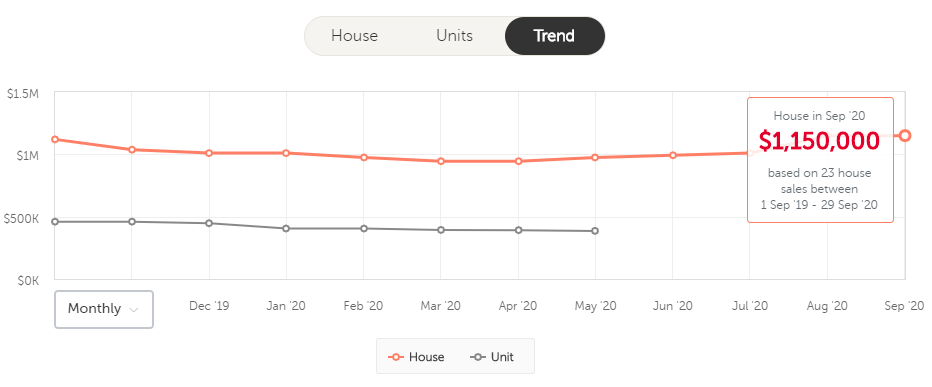Switch to the House tab

(354, 36)
